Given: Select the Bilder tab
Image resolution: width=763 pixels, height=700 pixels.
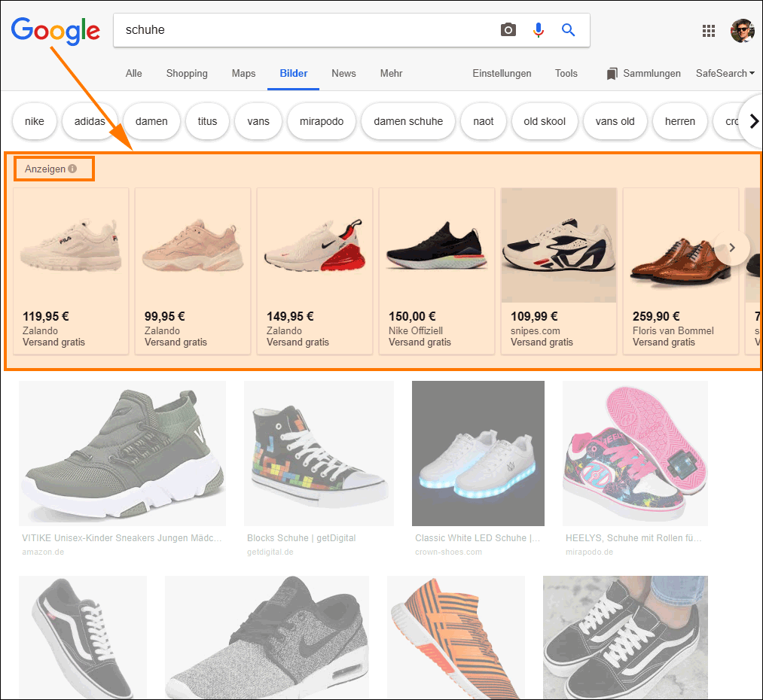Looking at the screenshot, I should pos(294,74).
